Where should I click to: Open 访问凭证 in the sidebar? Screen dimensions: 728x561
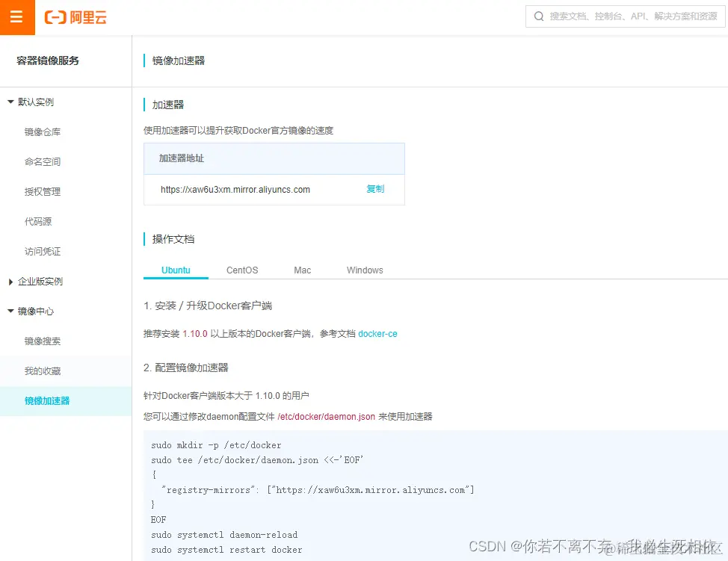click(x=43, y=252)
